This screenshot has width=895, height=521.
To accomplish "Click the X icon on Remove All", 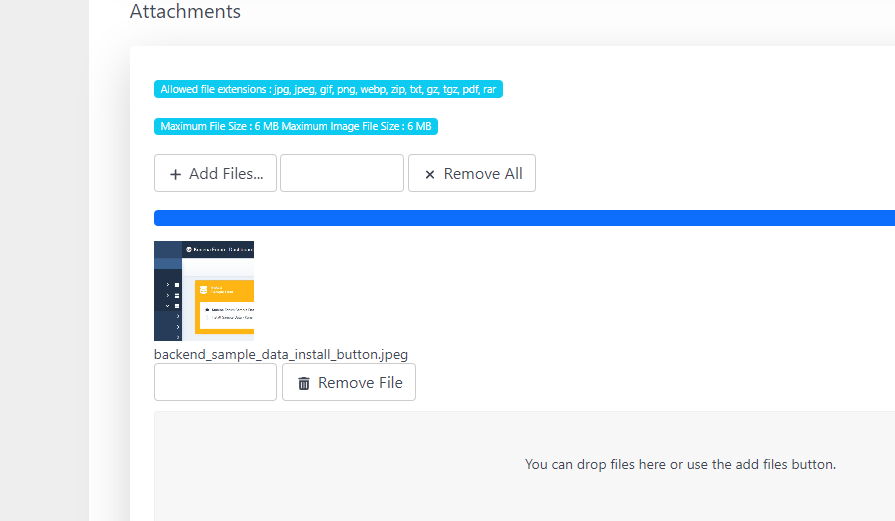I will (430, 174).
